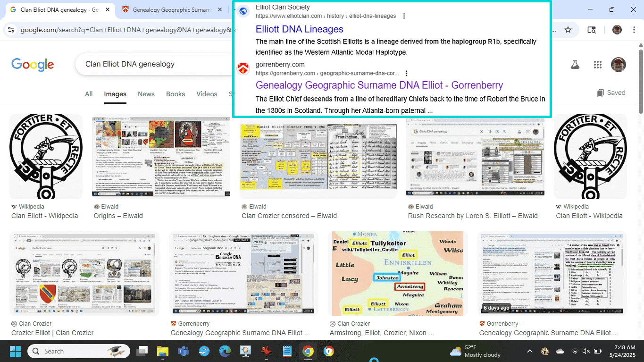This screenshot has height=362, width=644.
Task: Show hidden system tray icons
Action: (529, 351)
